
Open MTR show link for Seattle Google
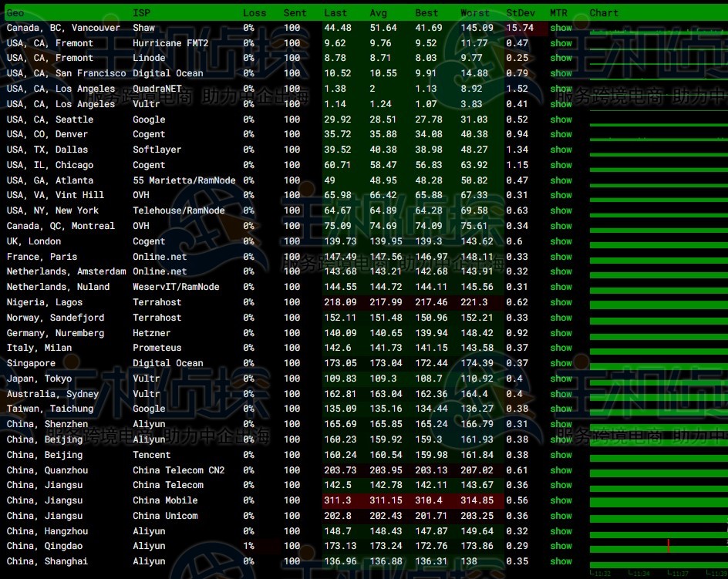pyautogui.click(x=561, y=120)
